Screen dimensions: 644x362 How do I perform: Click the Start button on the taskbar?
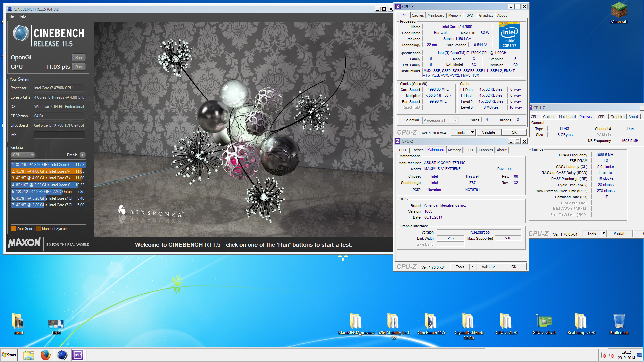tap(9, 355)
